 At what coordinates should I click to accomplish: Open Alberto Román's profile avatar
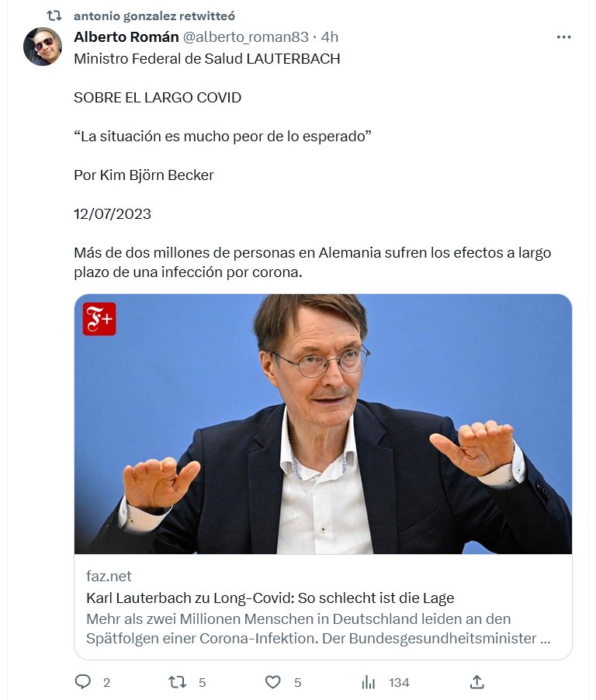[x=43, y=47]
